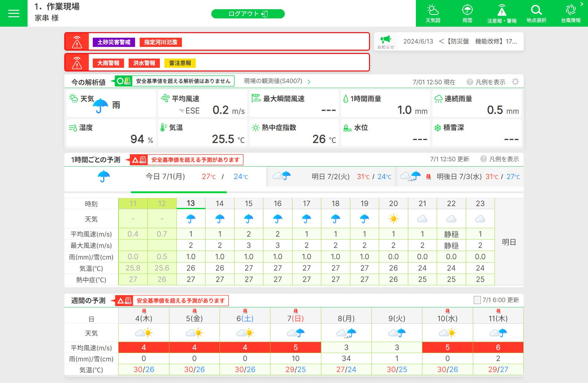Click the 連続雨量 cloud icon
This screenshot has height=383, width=588.
(x=439, y=98)
